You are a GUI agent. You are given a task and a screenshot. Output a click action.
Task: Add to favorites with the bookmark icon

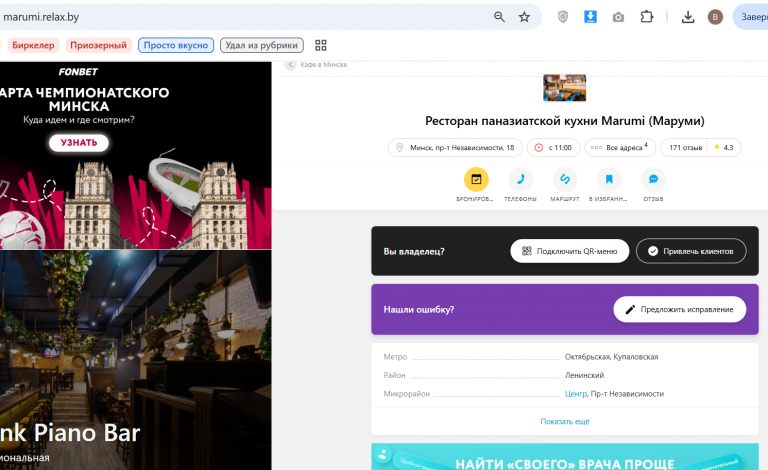[609, 180]
